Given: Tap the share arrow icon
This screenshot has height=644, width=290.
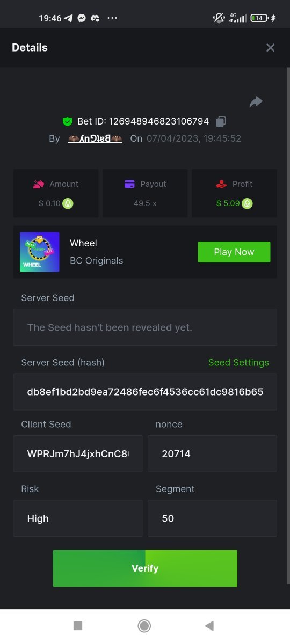Looking at the screenshot, I should (256, 102).
